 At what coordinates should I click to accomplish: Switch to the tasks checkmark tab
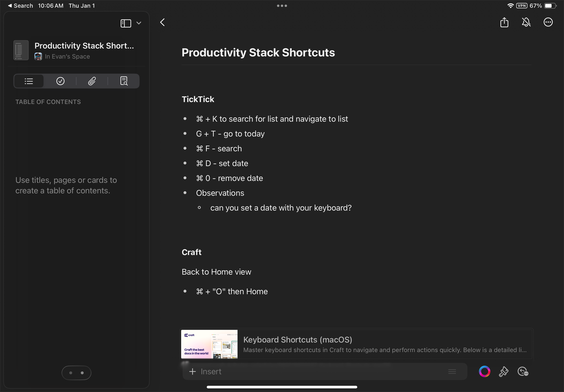click(x=60, y=81)
